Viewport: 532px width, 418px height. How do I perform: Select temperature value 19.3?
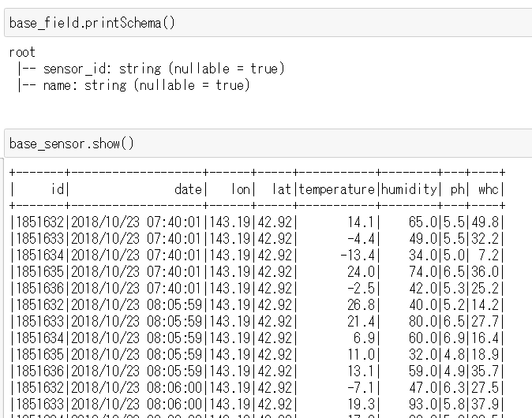point(361,405)
